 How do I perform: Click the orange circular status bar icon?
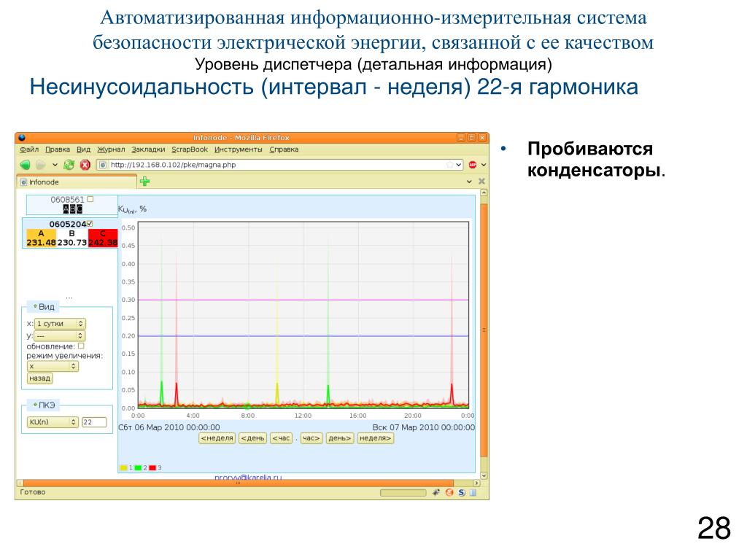(449, 492)
